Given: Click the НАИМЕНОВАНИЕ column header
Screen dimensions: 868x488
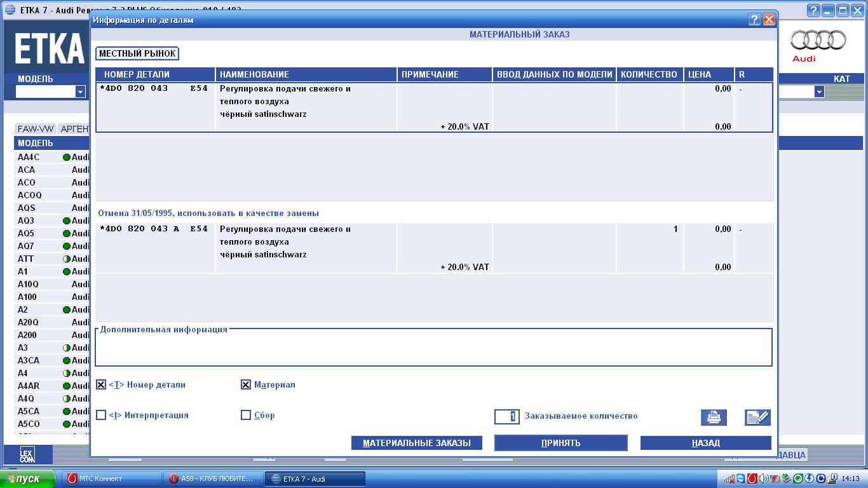Looking at the screenshot, I should click(x=306, y=74).
